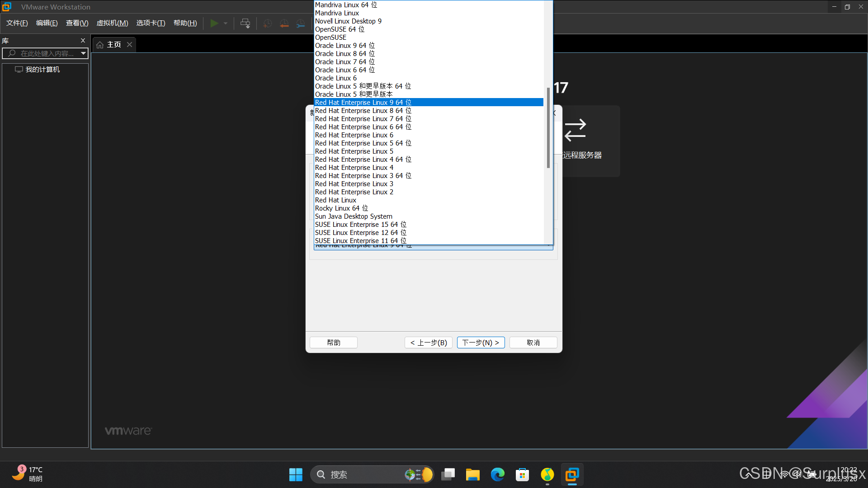Click the revert snapshot icon
Viewport: 868px width, 488px height.
[284, 23]
